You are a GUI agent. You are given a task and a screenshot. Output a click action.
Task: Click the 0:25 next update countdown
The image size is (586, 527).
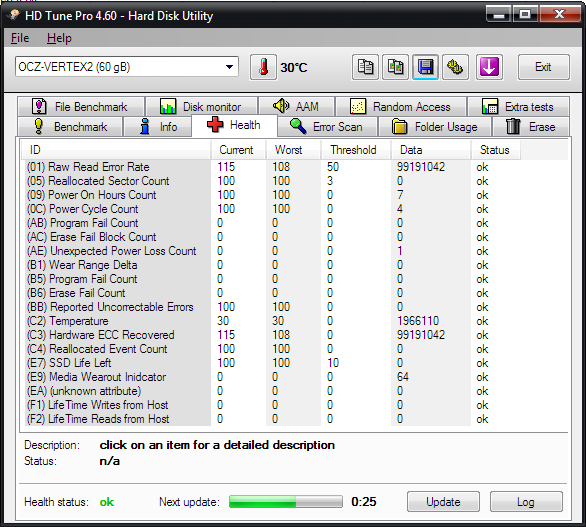pos(364,502)
